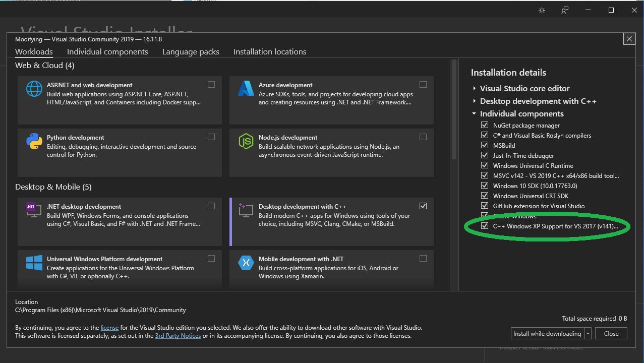Switch to the Individual components tab
The image size is (644, 363).
pos(107,51)
